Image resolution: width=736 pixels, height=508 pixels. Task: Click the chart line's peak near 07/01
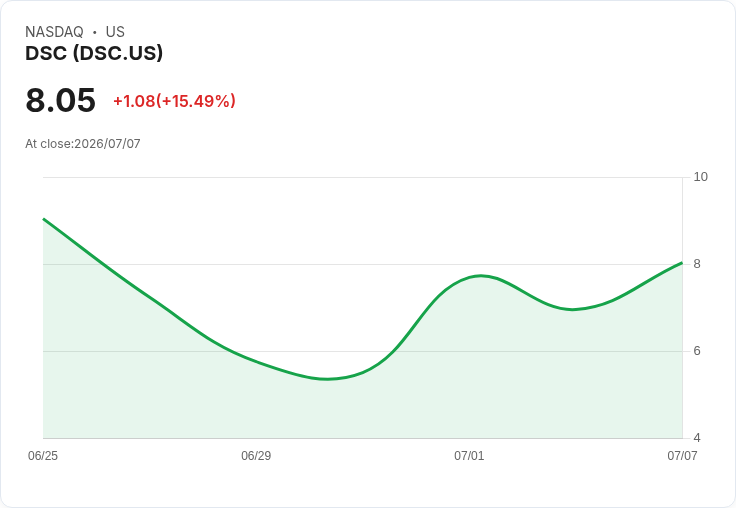pyautogui.click(x=482, y=276)
